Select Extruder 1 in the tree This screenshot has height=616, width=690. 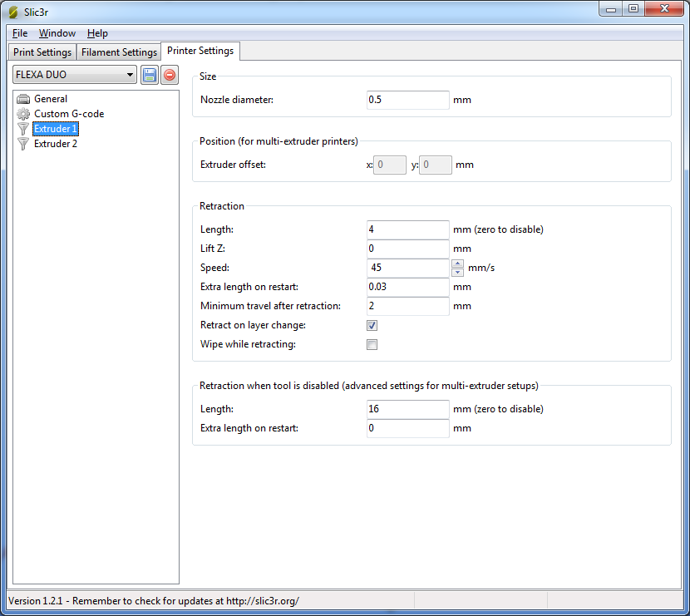click(56, 129)
